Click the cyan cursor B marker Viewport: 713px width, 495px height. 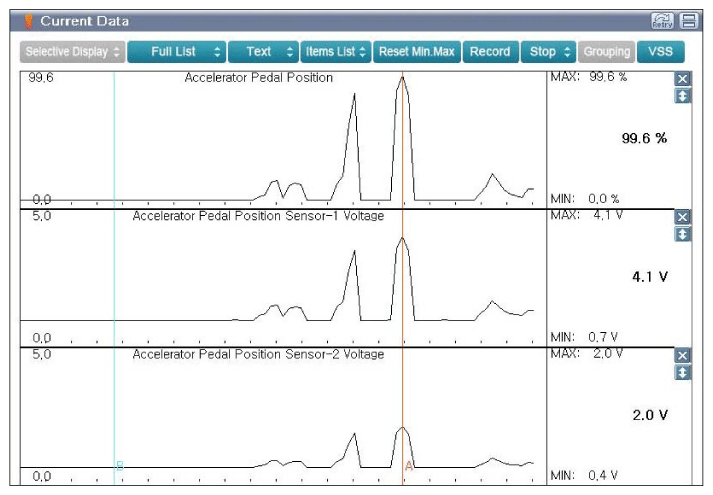coord(119,465)
